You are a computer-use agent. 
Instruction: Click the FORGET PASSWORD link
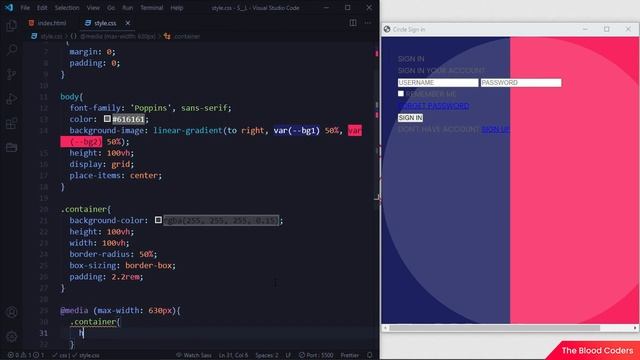click(433, 106)
